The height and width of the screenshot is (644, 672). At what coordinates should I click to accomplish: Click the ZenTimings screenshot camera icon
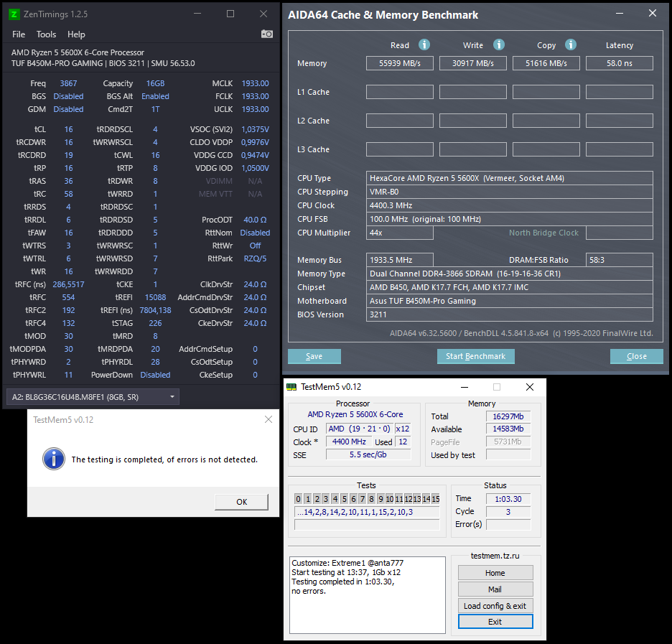click(x=267, y=34)
